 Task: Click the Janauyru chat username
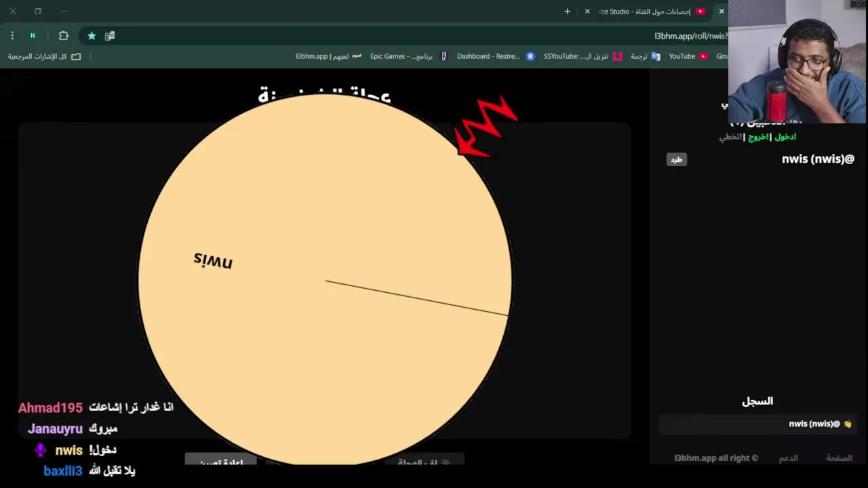click(55, 429)
